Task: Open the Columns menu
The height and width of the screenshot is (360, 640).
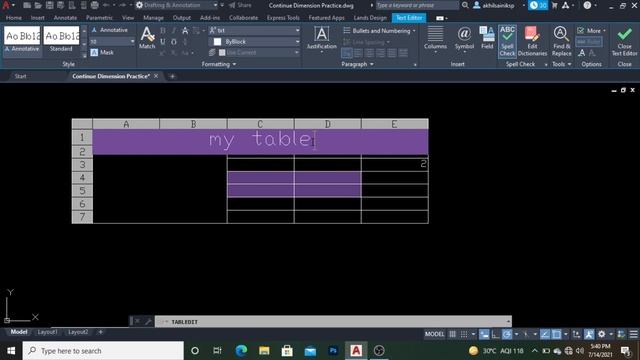Action: [435, 39]
